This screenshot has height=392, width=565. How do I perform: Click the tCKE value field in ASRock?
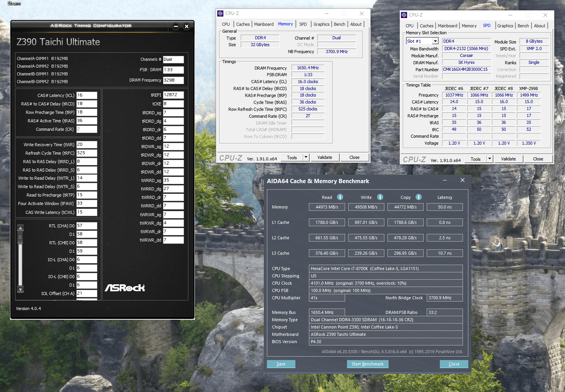(x=173, y=103)
